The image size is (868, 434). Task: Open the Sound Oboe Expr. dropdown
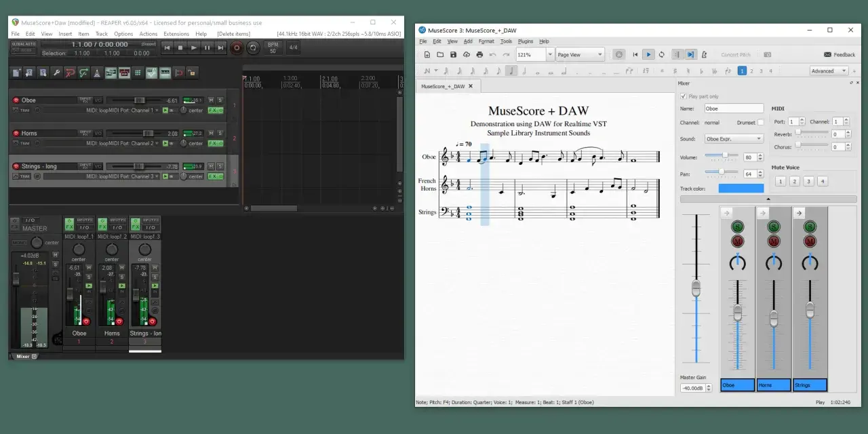(x=734, y=138)
